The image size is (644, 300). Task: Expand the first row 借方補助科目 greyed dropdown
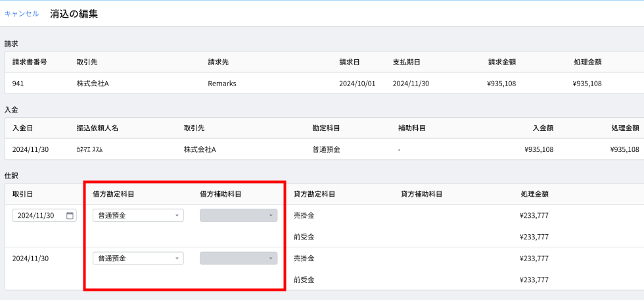click(239, 215)
